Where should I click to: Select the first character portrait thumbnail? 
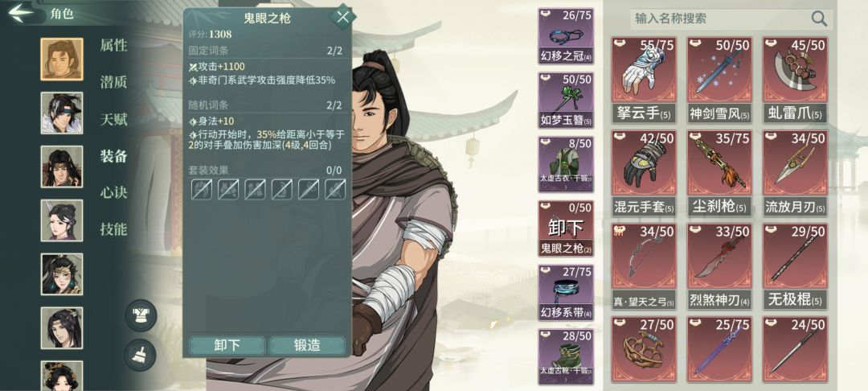pyautogui.click(x=62, y=60)
